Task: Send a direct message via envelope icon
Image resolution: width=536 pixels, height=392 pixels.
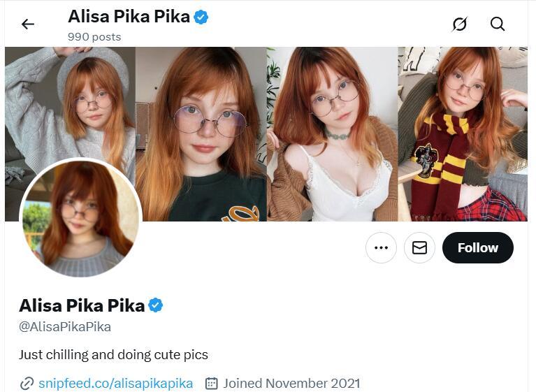Action: (419, 248)
